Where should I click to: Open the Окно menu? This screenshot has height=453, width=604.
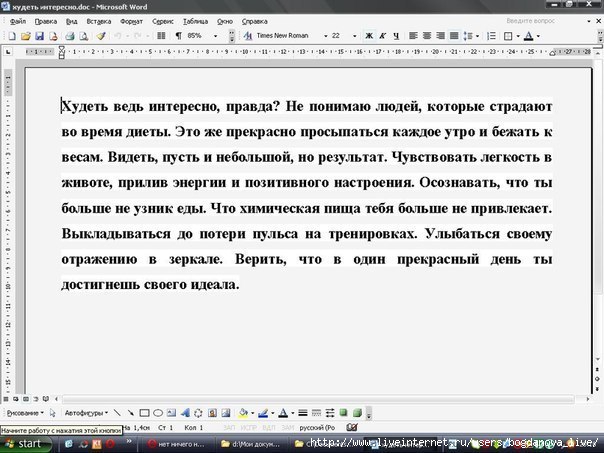click(225, 22)
